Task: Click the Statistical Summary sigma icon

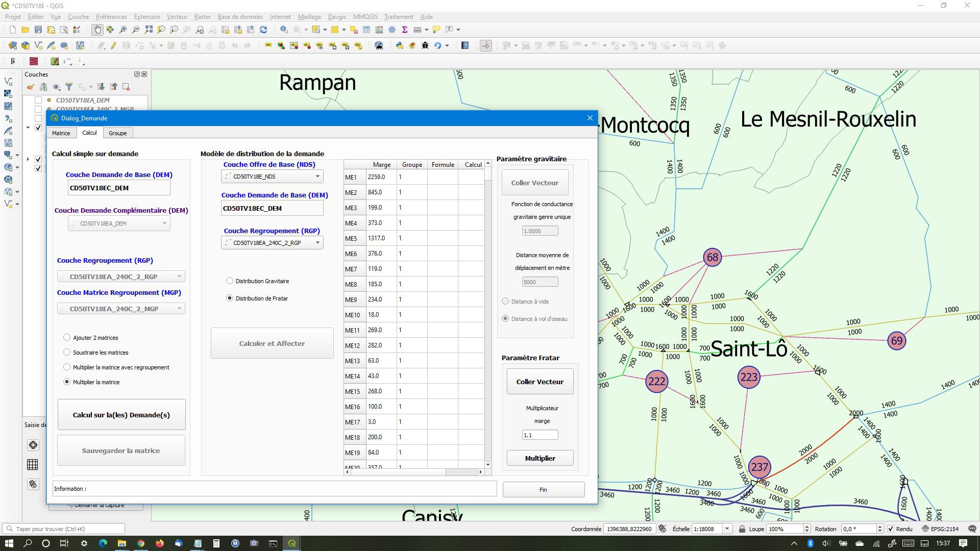Action: 405,30
